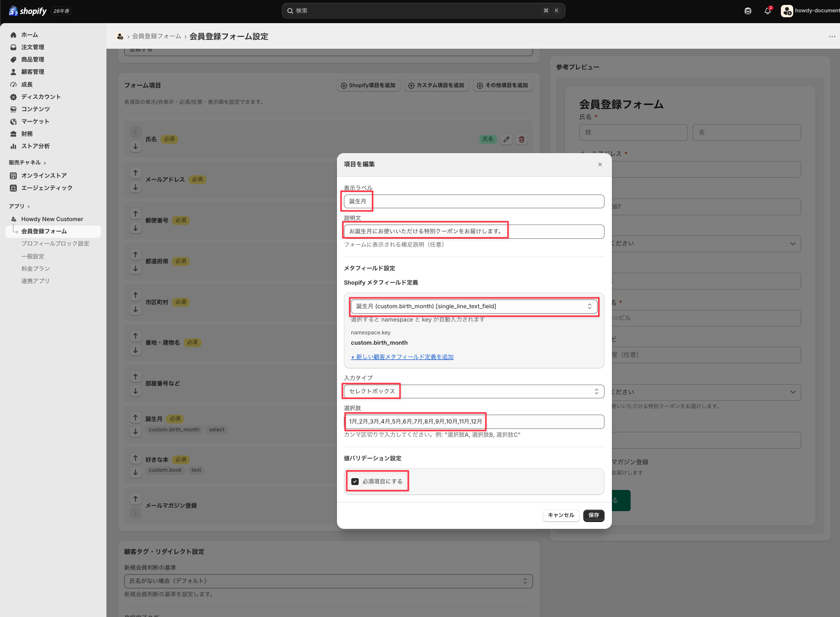Move 郵便番号 down with arrow icon

[135, 228]
